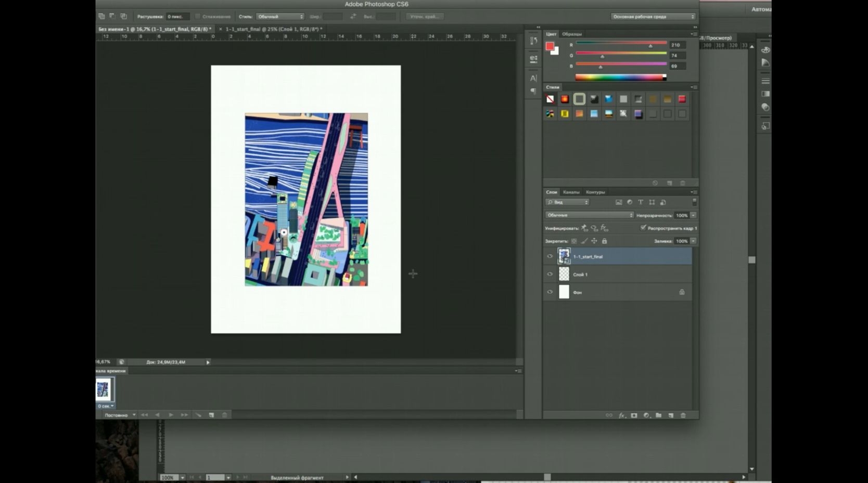Switch to the Образцы swatches tab
This screenshot has width=868, height=483.
click(572, 34)
